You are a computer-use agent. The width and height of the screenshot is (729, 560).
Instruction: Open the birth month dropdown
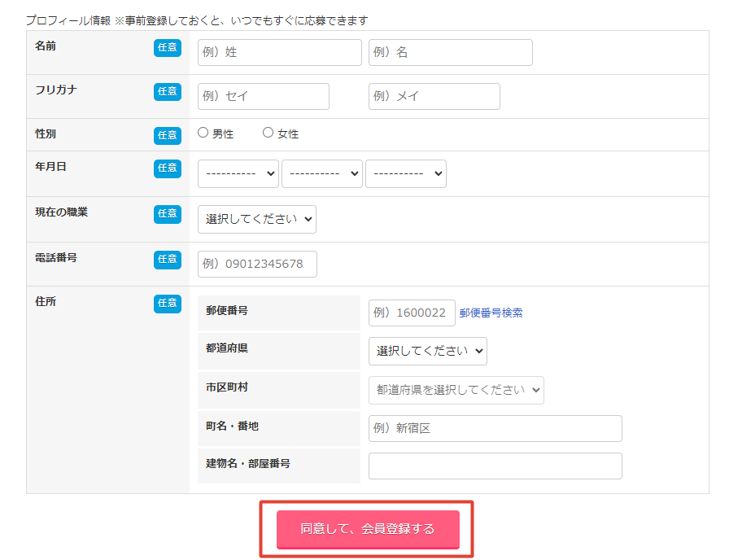tap(321, 173)
